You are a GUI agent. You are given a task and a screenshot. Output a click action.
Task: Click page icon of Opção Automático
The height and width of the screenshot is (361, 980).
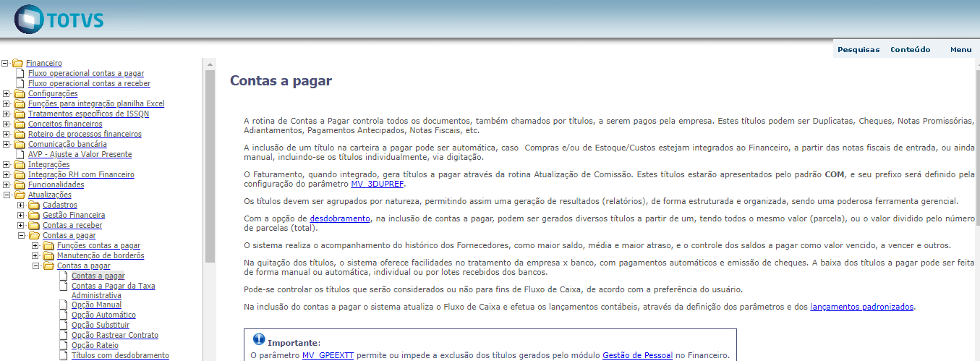[x=64, y=315]
